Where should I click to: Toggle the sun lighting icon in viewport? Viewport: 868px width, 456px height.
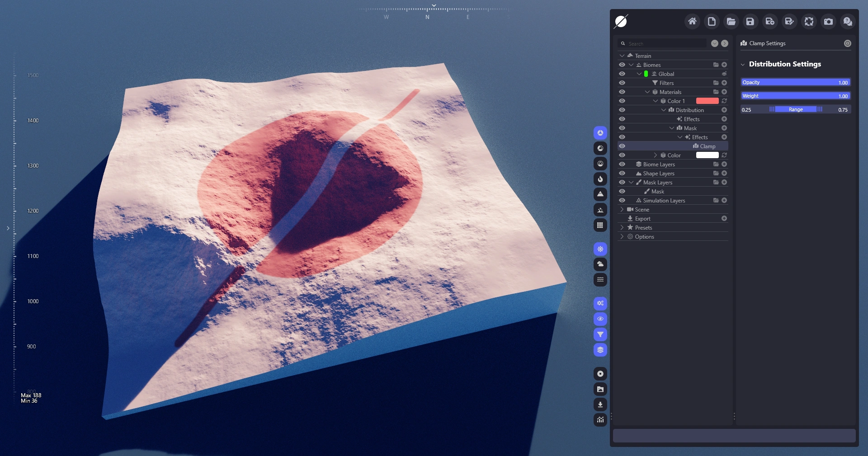point(600,249)
